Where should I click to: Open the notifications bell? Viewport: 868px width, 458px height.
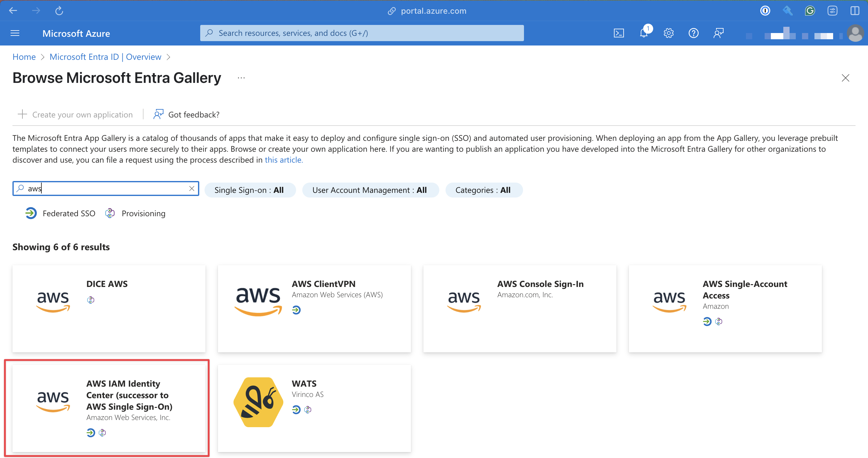[x=644, y=33]
